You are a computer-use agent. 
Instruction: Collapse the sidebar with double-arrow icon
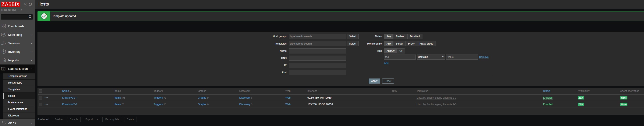25,4
